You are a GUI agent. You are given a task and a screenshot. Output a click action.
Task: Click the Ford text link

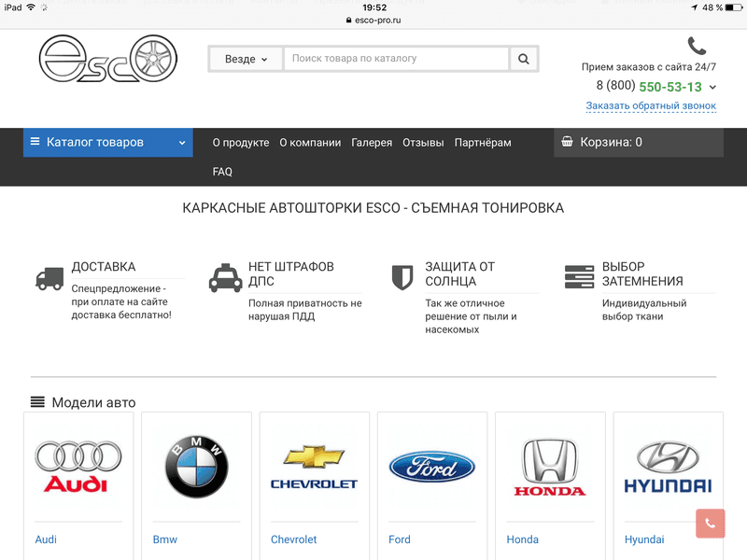click(400, 539)
